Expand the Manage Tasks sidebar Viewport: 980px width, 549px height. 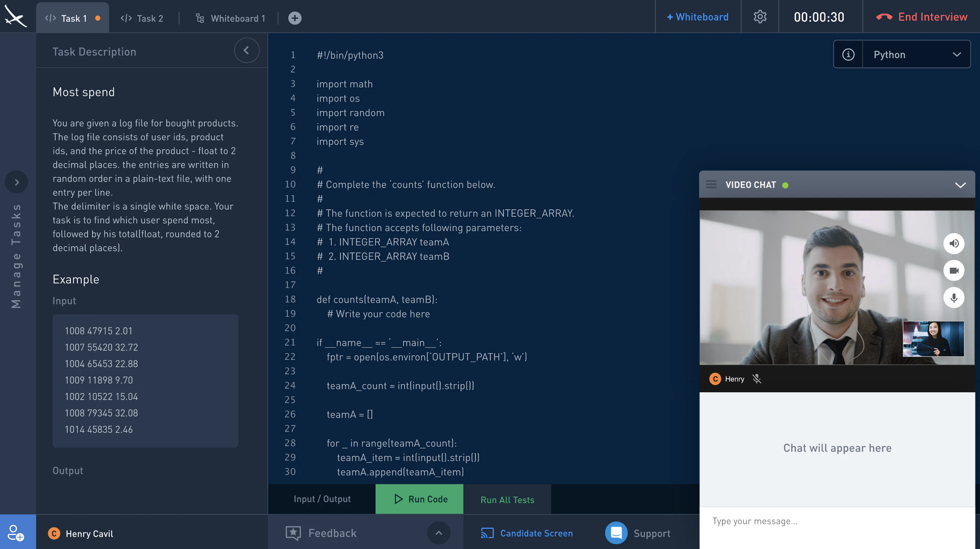[16, 182]
